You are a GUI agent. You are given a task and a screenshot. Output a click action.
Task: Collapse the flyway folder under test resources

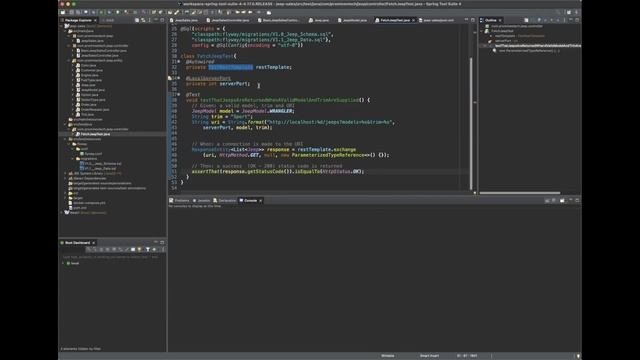(x=69, y=144)
